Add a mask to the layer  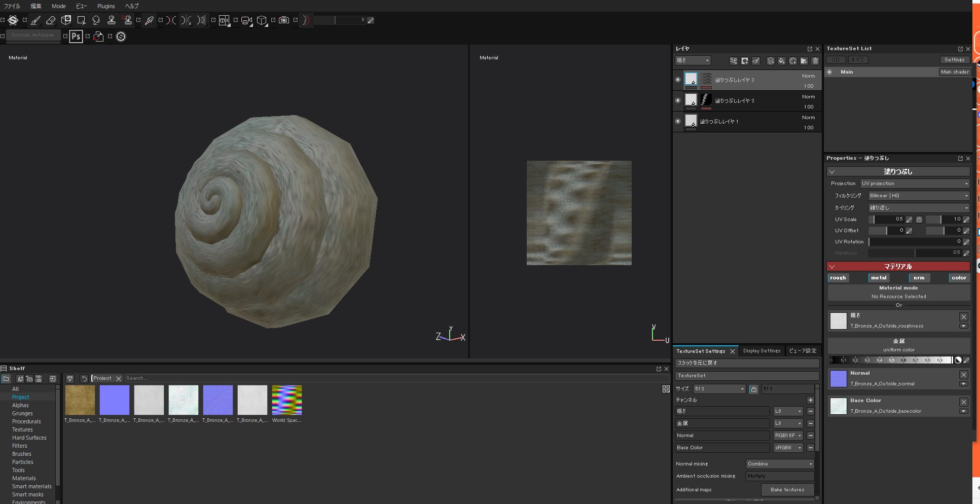(x=745, y=61)
